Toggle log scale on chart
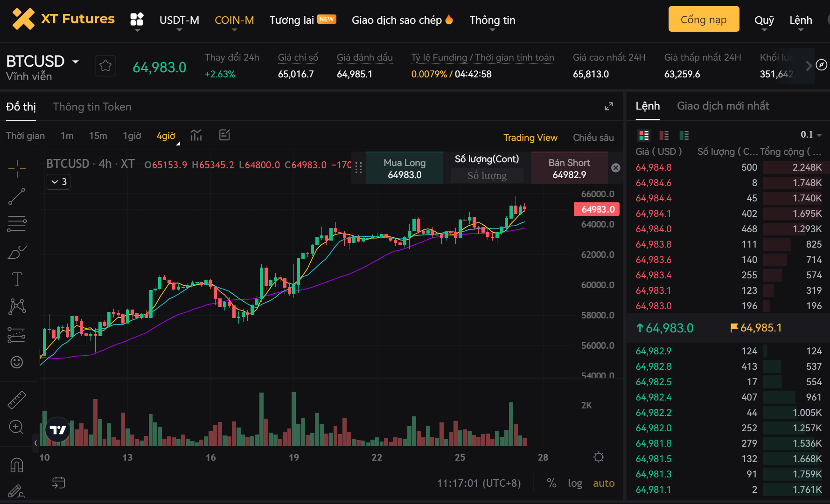Screen dimensions: 830x504 tap(575, 483)
